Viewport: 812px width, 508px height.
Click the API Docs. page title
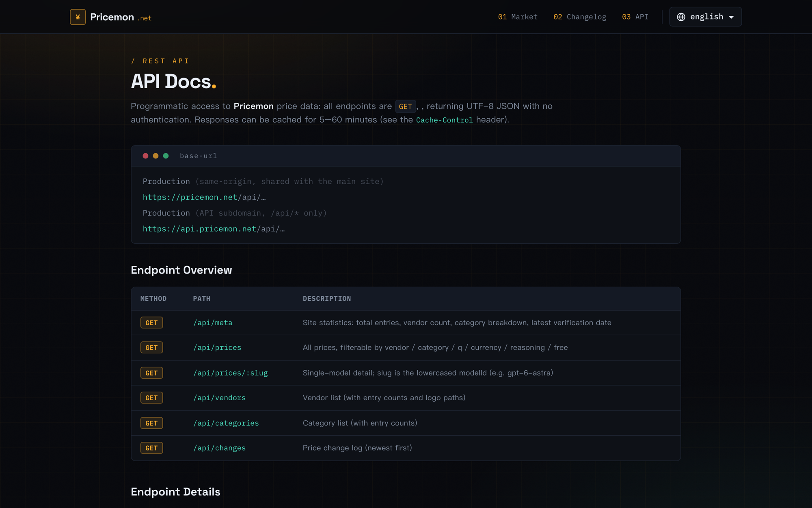tap(173, 81)
